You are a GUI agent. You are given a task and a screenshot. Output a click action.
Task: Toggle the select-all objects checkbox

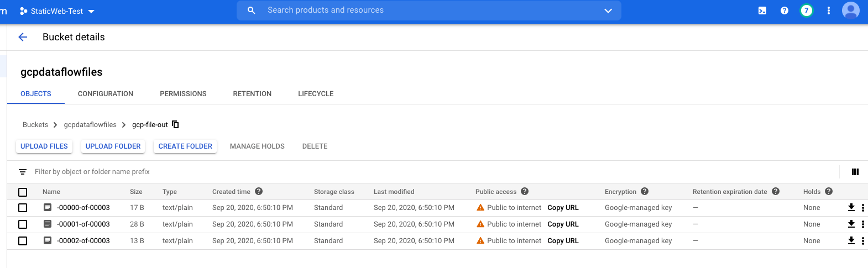[x=23, y=192]
